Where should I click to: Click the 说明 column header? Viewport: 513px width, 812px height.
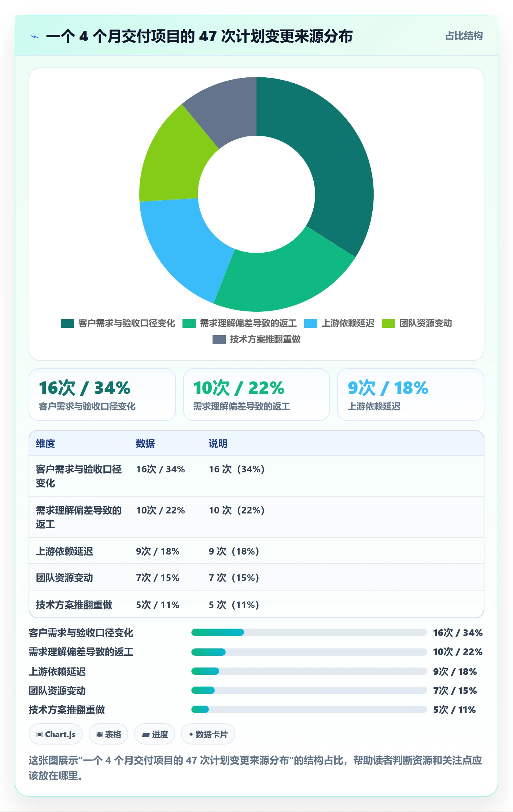click(218, 443)
